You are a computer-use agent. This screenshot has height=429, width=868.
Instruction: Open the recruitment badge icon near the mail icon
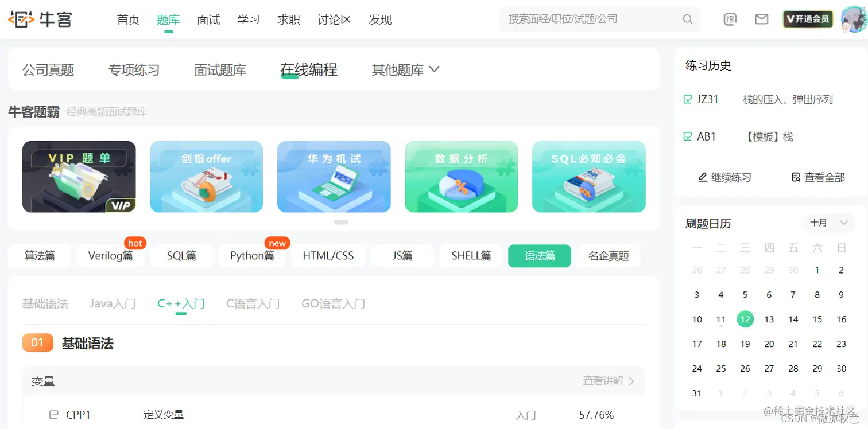pos(729,18)
